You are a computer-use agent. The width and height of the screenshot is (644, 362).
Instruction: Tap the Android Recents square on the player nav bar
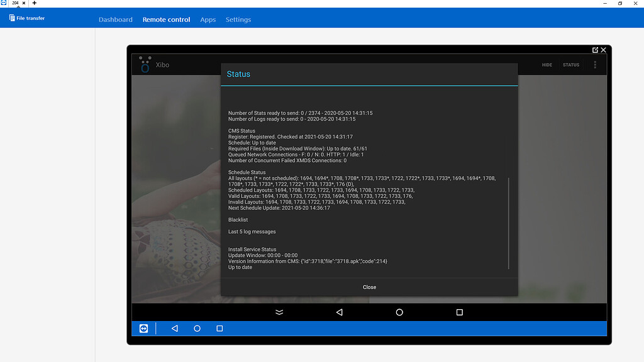coord(459,312)
